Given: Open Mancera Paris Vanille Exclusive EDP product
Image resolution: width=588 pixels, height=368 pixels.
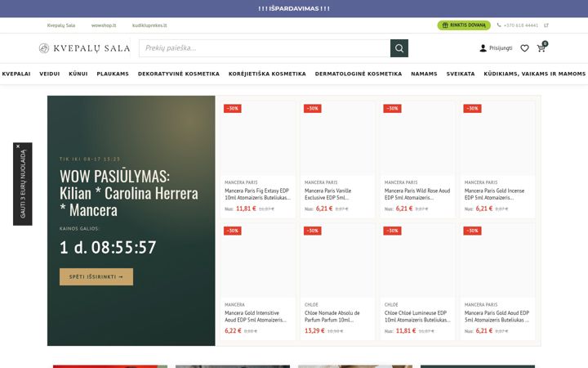Looking at the screenshot, I should click(328, 194).
